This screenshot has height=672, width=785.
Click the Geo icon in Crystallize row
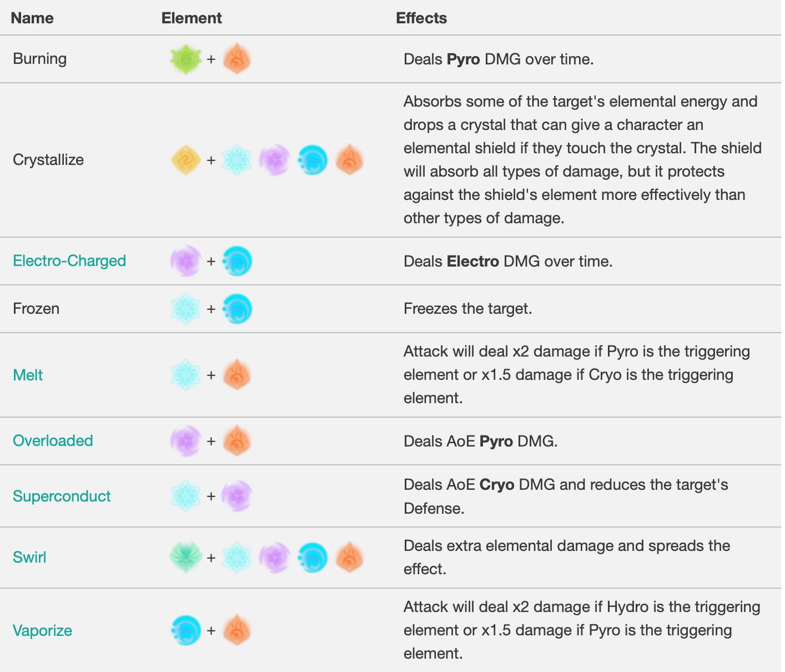tap(185, 160)
